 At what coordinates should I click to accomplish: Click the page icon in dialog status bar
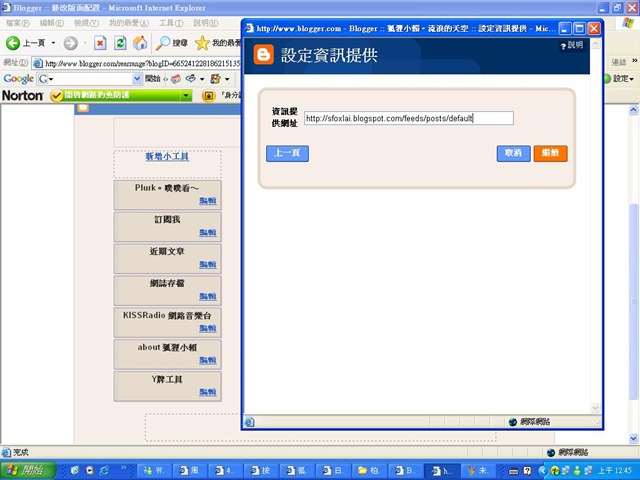pos(249,422)
